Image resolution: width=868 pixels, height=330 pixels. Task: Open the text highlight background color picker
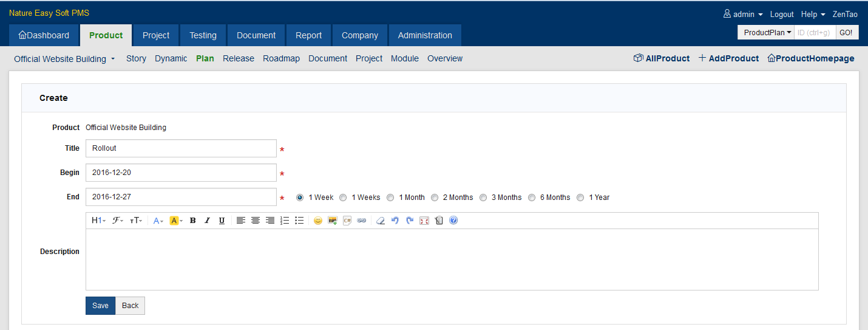(176, 221)
